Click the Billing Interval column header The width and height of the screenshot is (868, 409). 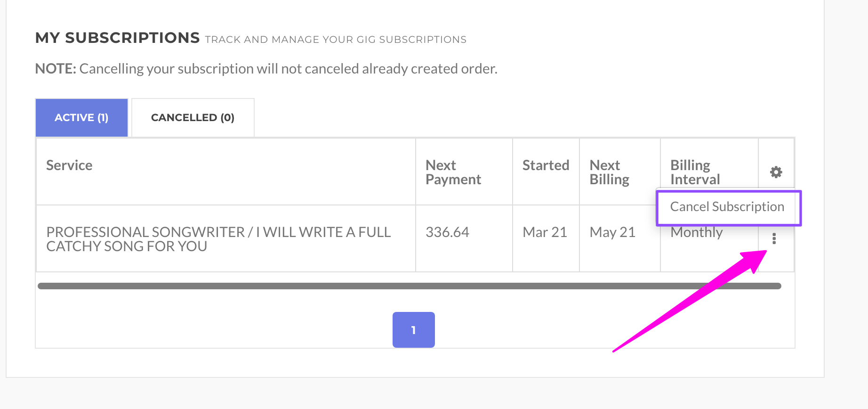point(695,172)
